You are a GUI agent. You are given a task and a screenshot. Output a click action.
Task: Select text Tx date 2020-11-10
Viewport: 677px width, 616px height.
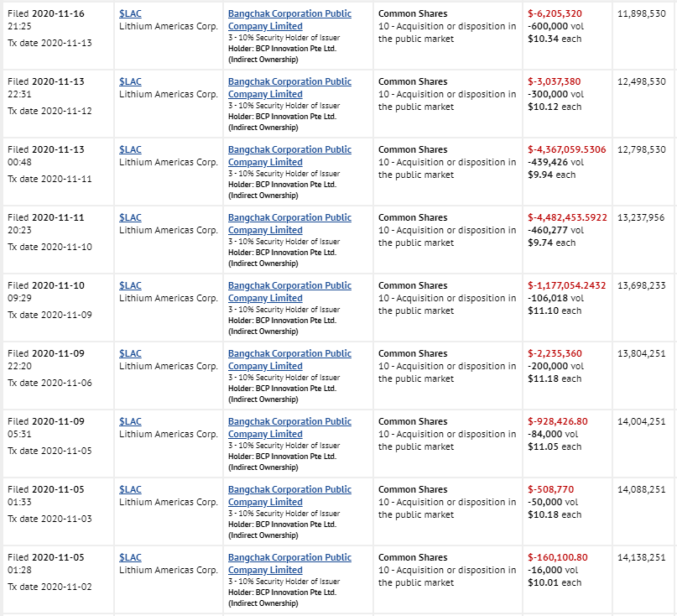[49, 247]
